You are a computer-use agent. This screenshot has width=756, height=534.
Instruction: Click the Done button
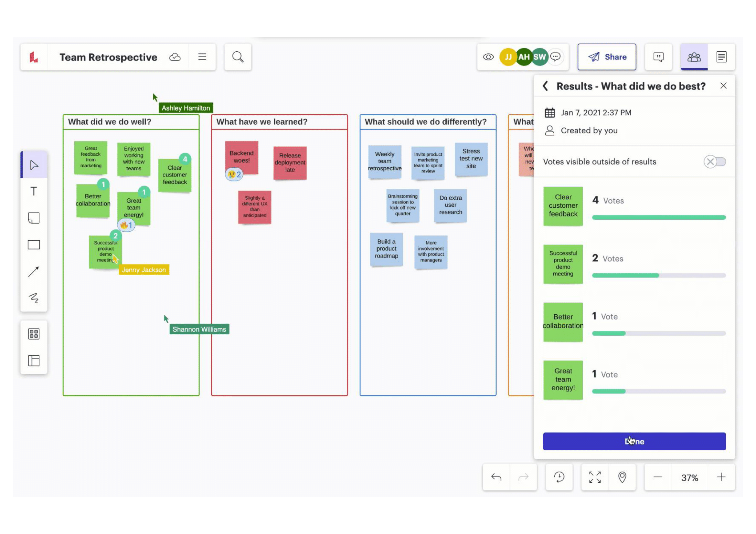pyautogui.click(x=634, y=441)
